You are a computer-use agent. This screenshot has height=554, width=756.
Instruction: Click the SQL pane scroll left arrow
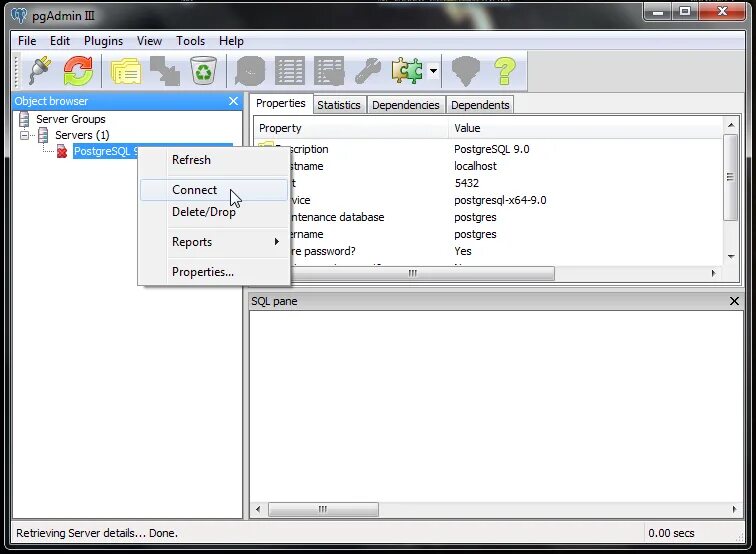click(x=258, y=509)
